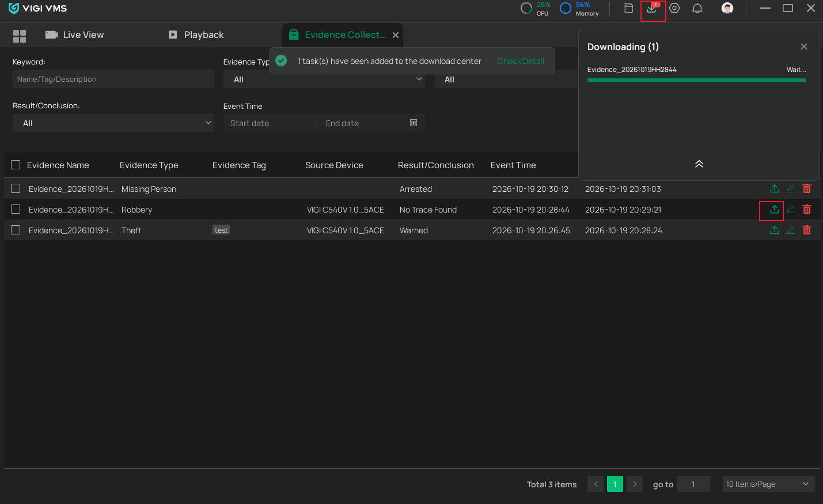The image size is (823, 504).
Task: Expand the Result/Conclusion dropdown
Action: 113,123
